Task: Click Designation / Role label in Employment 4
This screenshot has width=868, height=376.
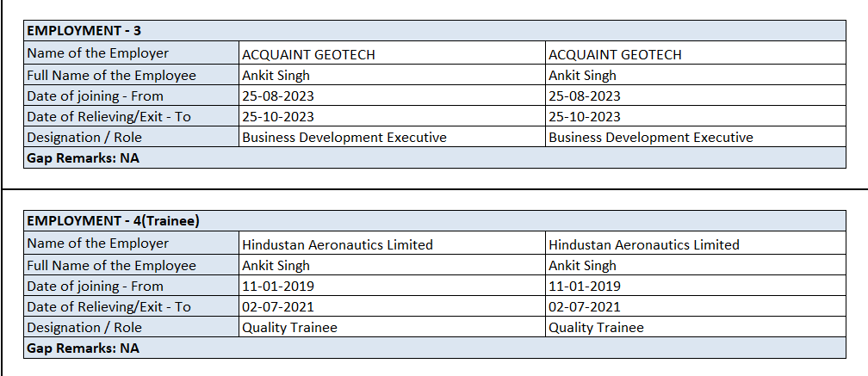Action: coord(84,327)
